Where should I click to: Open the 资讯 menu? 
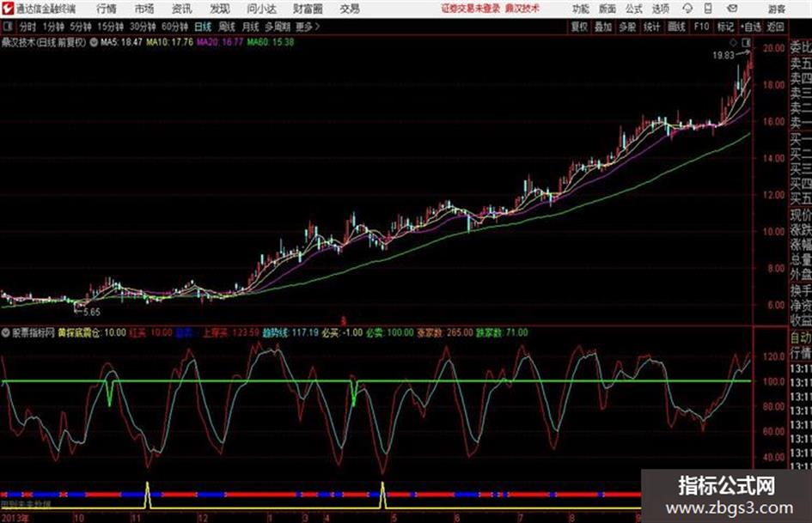pos(182,9)
